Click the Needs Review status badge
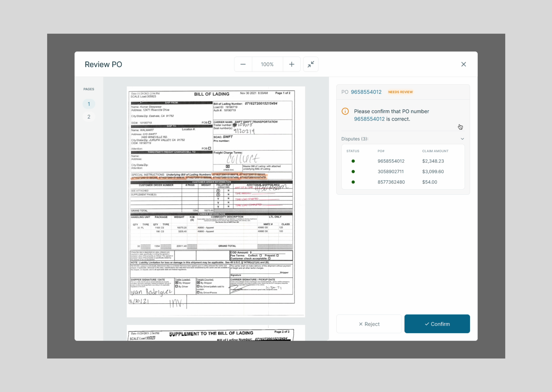The height and width of the screenshot is (392, 552). coord(400,92)
